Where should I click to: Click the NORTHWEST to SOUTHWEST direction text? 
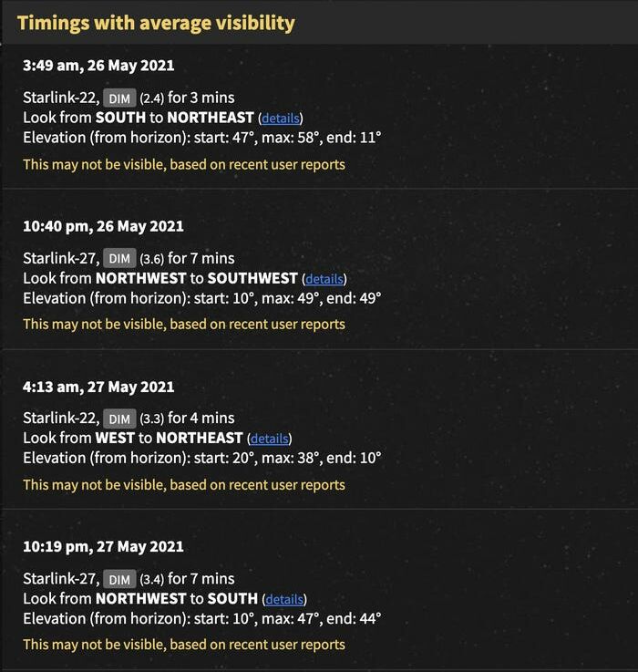(x=197, y=278)
